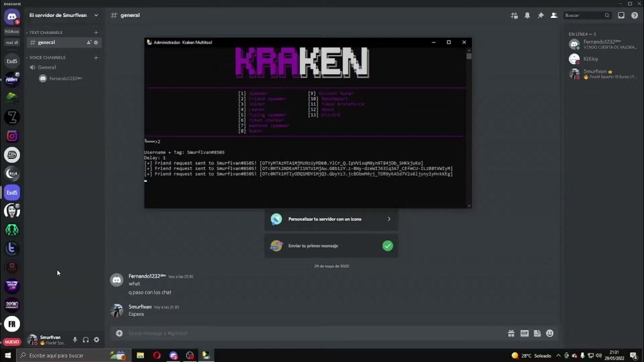Screen dimensions: 644x362
Task: Click the 'Espera' message
Action: (136, 314)
